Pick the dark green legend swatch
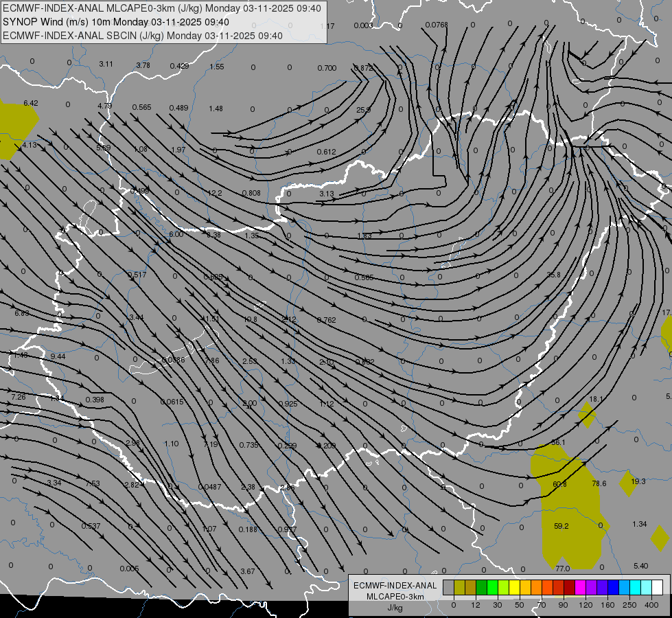The image size is (672, 618). click(482, 587)
